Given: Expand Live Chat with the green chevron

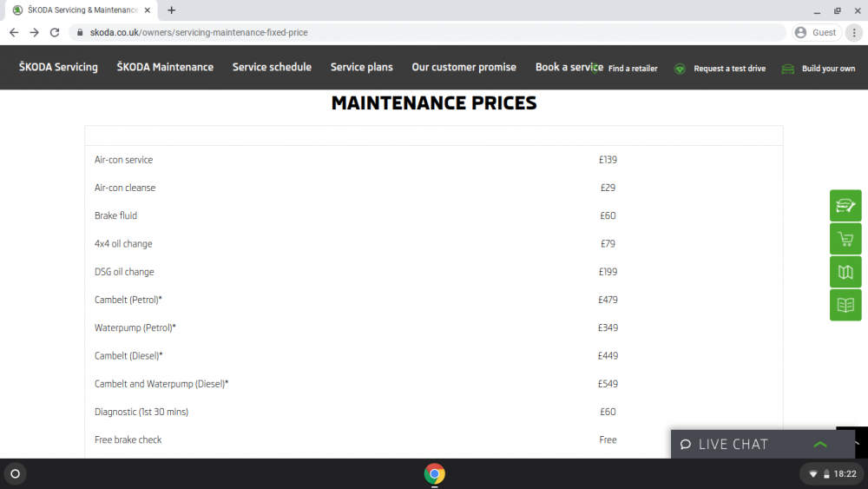Looking at the screenshot, I should coord(820,444).
